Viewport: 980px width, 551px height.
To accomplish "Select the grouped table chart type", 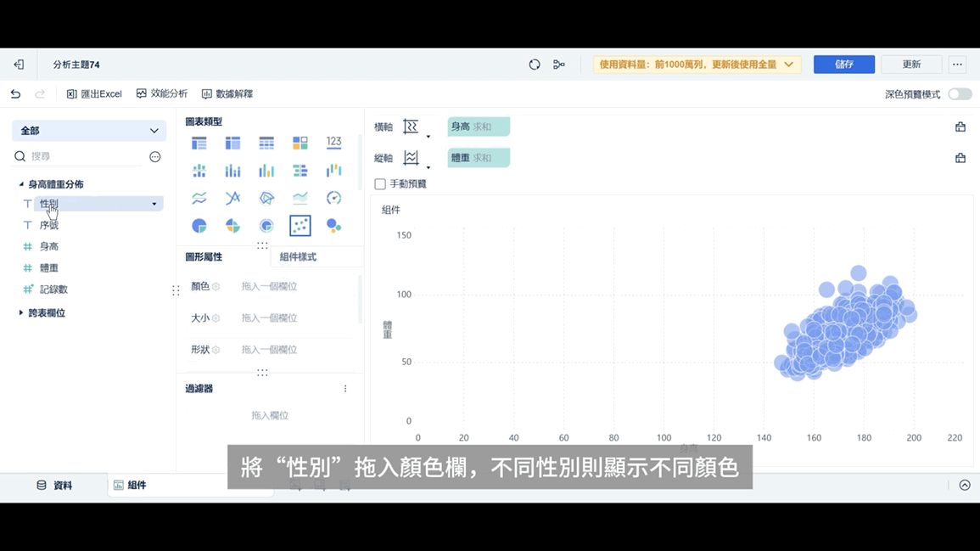I will (199, 143).
